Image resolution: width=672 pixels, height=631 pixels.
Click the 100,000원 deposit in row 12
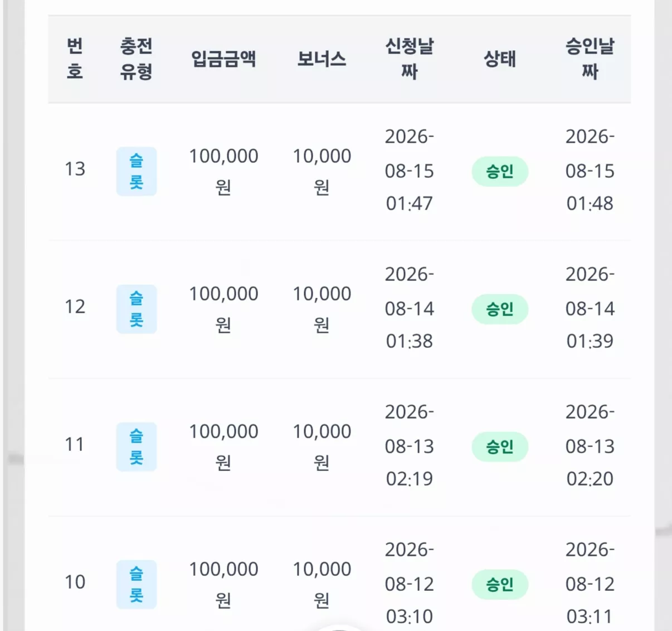(x=223, y=309)
